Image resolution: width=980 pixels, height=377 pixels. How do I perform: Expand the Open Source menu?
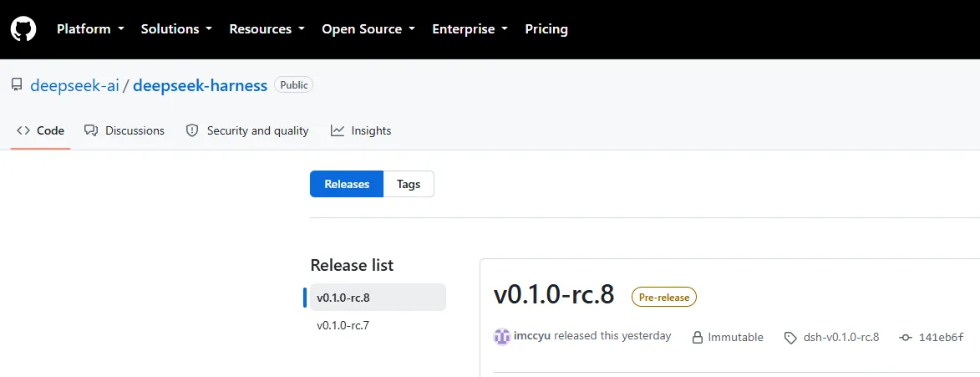(x=368, y=28)
